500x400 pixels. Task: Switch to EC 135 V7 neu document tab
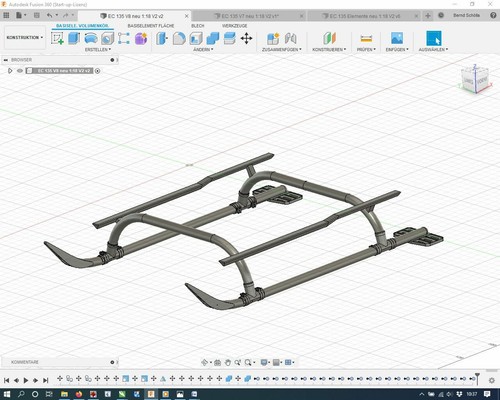tap(249, 16)
